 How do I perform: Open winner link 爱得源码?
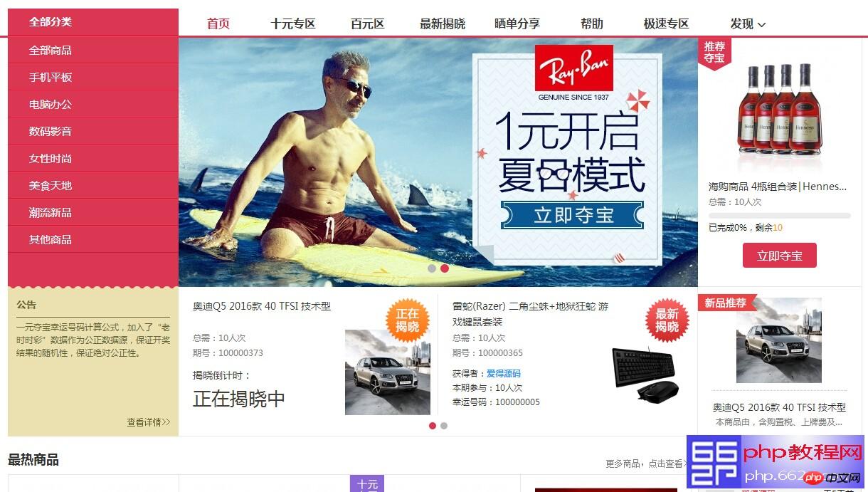(504, 373)
